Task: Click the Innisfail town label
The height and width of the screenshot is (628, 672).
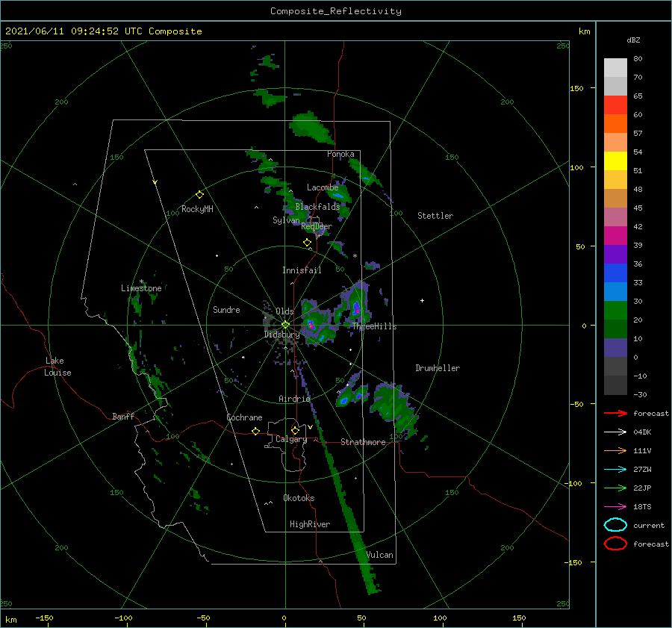Action: click(302, 270)
